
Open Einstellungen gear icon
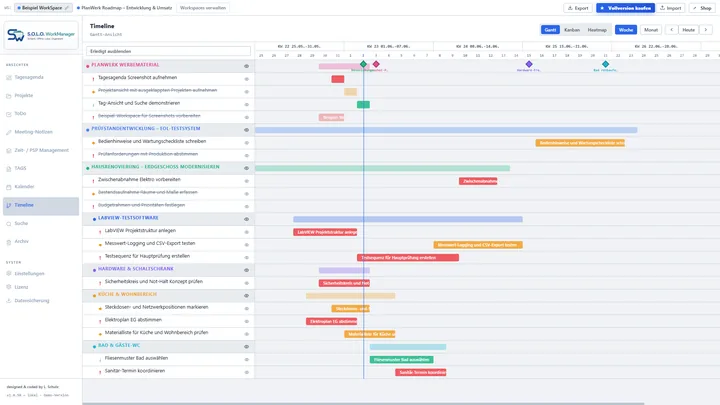(9, 274)
